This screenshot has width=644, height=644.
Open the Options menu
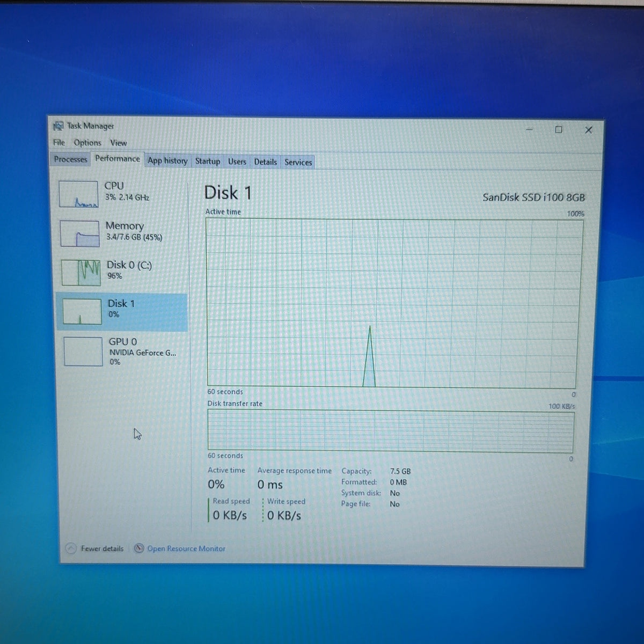point(87,143)
